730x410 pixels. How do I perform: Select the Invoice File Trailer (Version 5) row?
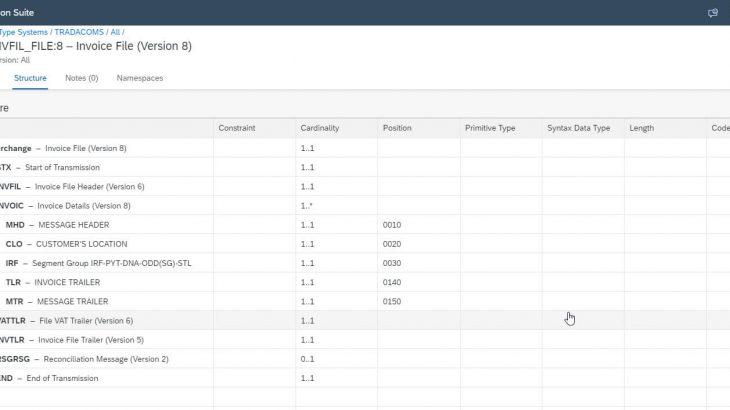pyautogui.click(x=365, y=340)
